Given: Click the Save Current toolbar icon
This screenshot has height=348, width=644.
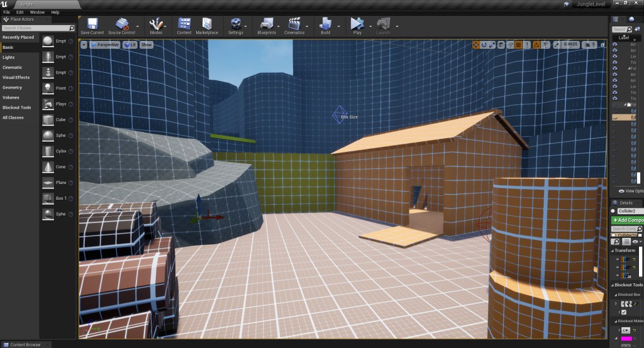Looking at the screenshot, I should (92, 24).
